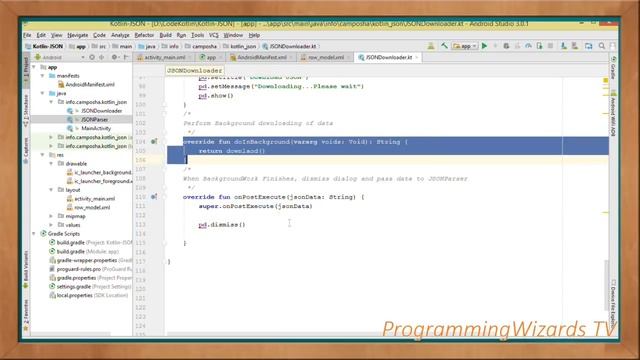Screen dimensions: 640x360
Task: Switch to the activity_main.xml editor tab
Action: (x=164, y=58)
